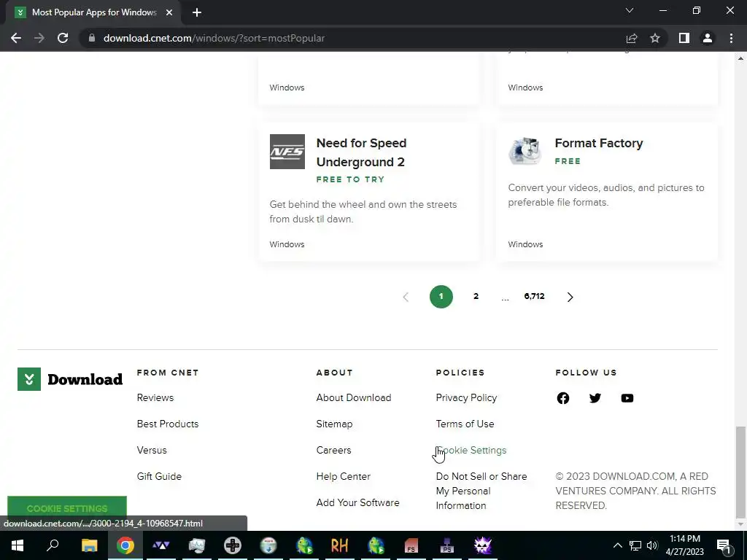Image resolution: width=747 pixels, height=560 pixels.
Task: Reload the current page
Action: (x=63, y=38)
